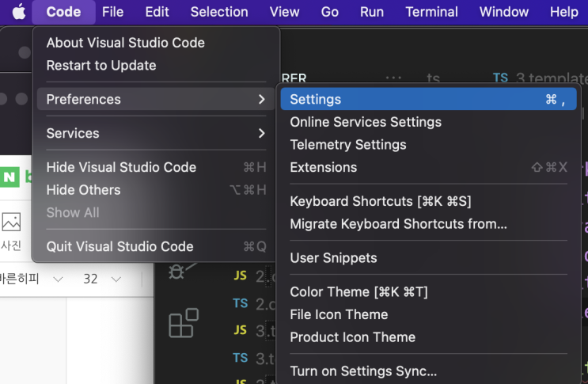Open the Window menu

tap(503, 12)
